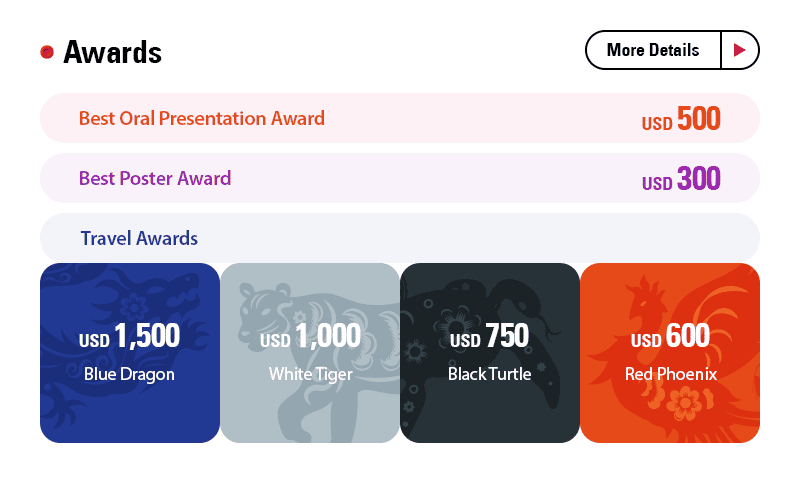The height and width of the screenshot is (483, 800).
Task: Click the USD 300 prize amount
Action: [681, 179]
